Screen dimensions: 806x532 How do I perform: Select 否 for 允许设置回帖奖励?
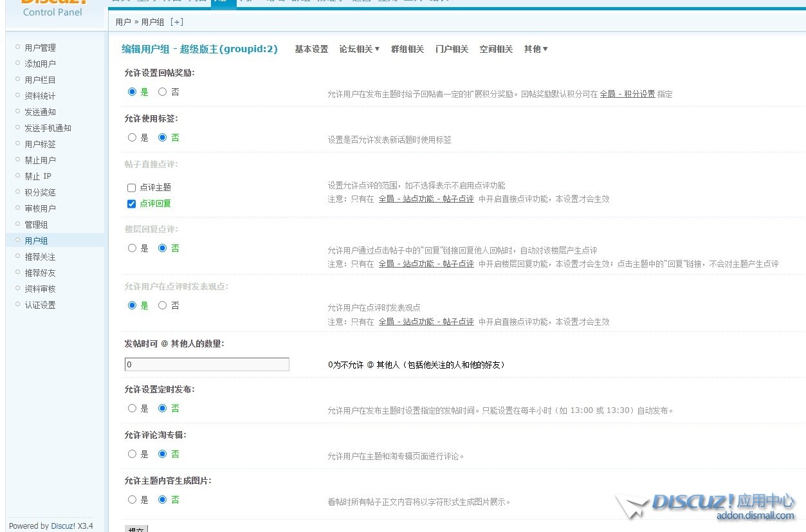pyautogui.click(x=163, y=92)
